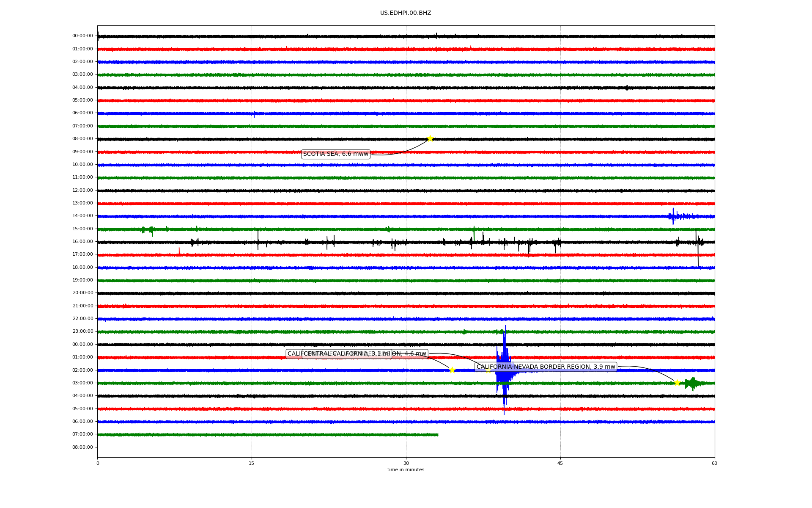Click the 22:00:00 time label
The width and height of the screenshot is (812, 508).
82,318
